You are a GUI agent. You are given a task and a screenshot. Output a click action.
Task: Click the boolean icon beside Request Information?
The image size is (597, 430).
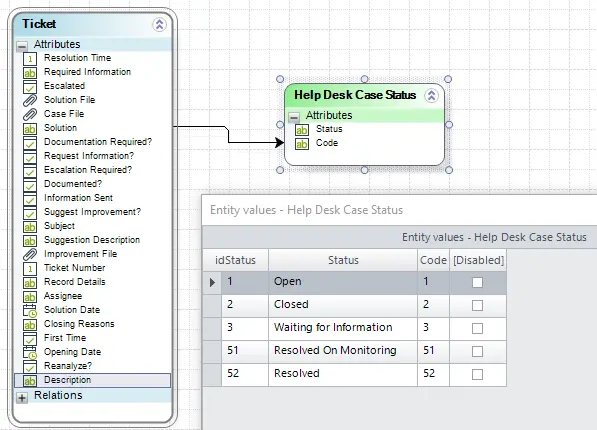(x=30, y=157)
